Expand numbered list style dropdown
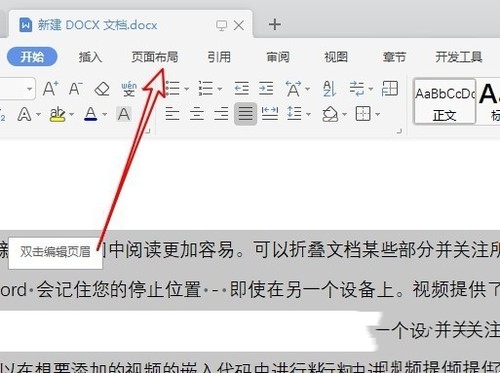Screen dimensions: 500x373 (220, 89)
